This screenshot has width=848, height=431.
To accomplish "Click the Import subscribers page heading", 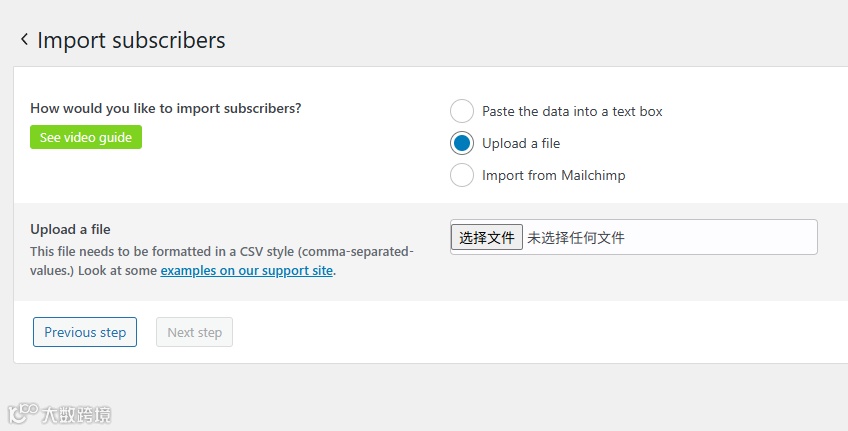I will click(x=131, y=40).
